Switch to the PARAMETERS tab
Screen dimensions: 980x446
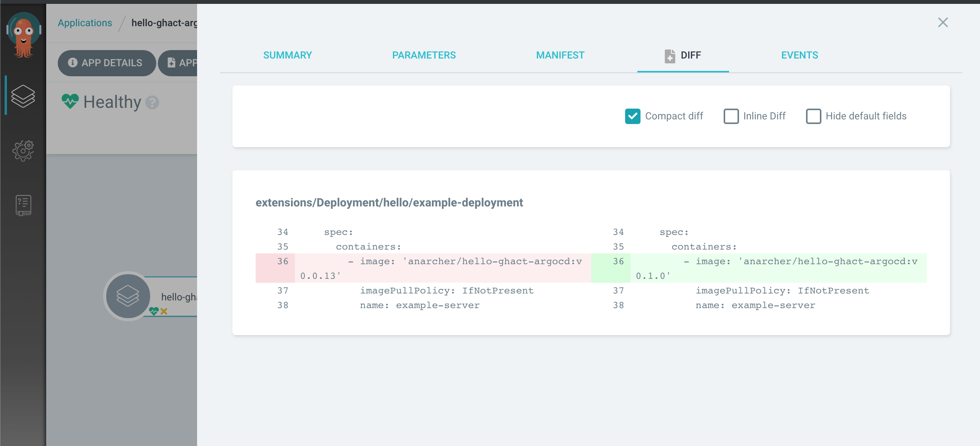point(424,55)
